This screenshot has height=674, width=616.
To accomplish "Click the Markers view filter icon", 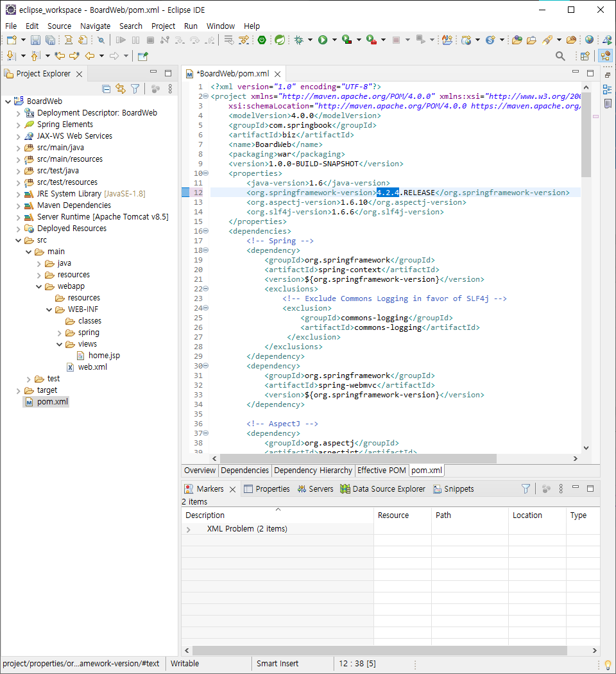I will click(526, 488).
